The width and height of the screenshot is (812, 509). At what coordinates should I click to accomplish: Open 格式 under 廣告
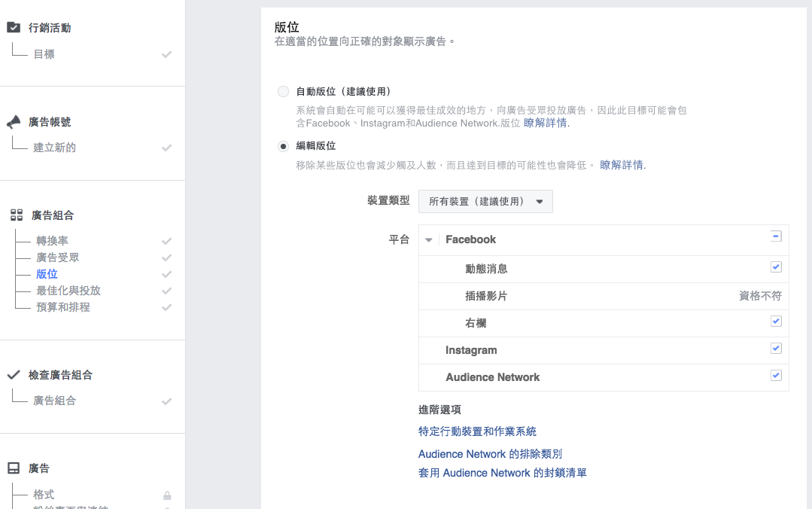coord(44,495)
